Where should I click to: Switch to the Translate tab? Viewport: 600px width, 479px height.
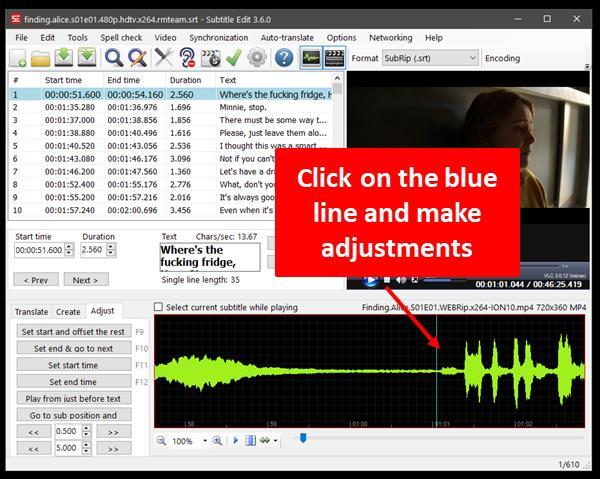[x=31, y=311]
